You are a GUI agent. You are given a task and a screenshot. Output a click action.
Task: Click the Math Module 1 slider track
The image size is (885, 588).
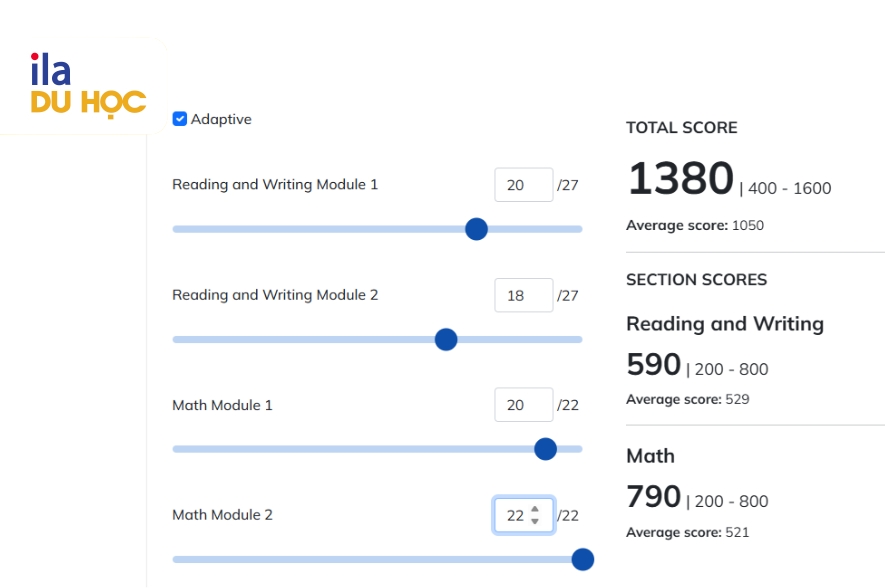(300, 449)
